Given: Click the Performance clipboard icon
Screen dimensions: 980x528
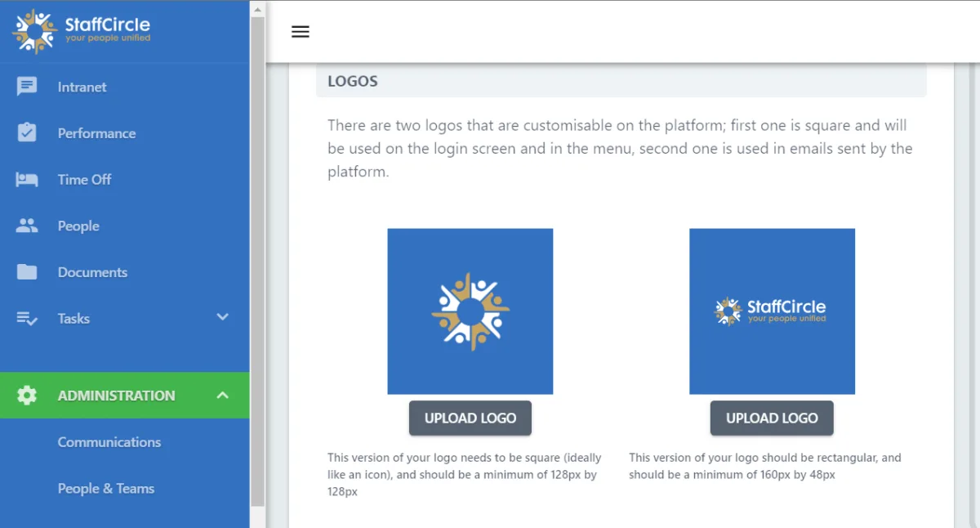Looking at the screenshot, I should 27,133.
